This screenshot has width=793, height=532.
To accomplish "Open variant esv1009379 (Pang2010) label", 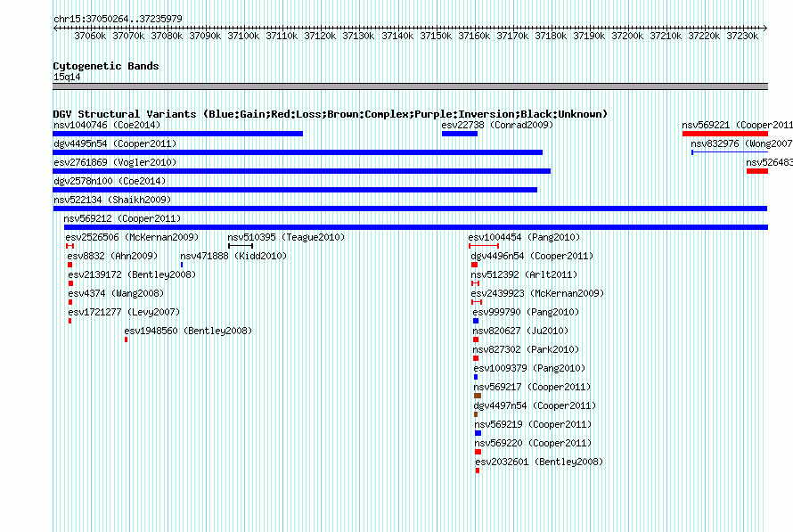I will click(529, 368).
